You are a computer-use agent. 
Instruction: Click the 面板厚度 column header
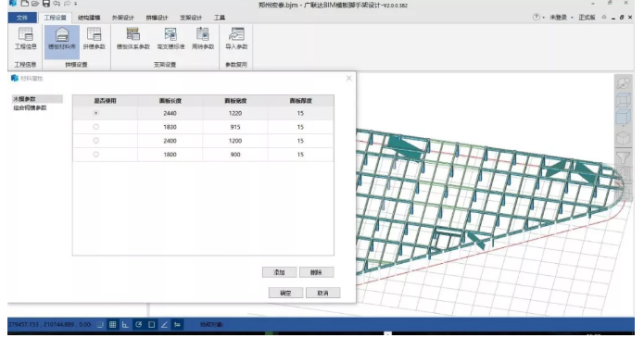[x=300, y=101]
